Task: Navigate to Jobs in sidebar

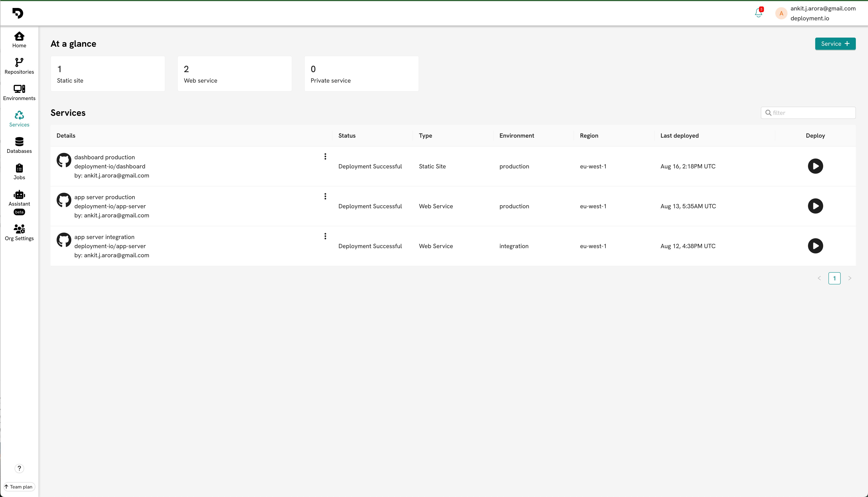Action: [19, 172]
